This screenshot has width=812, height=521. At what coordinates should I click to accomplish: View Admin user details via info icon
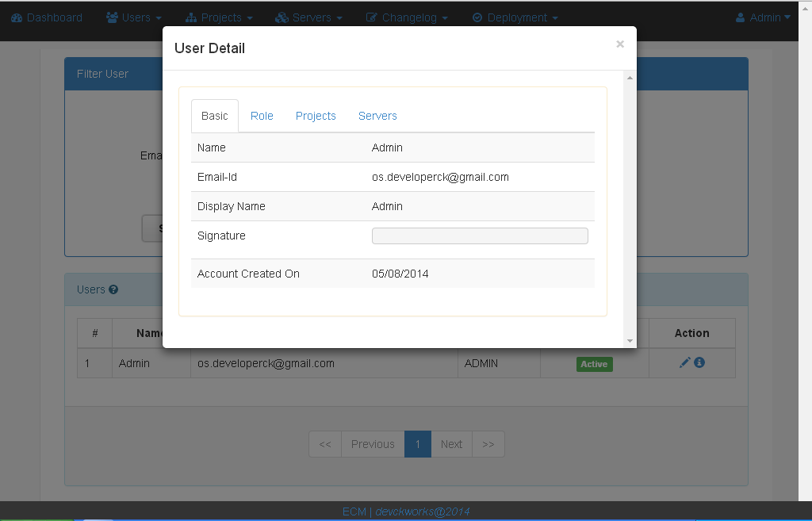(x=699, y=362)
